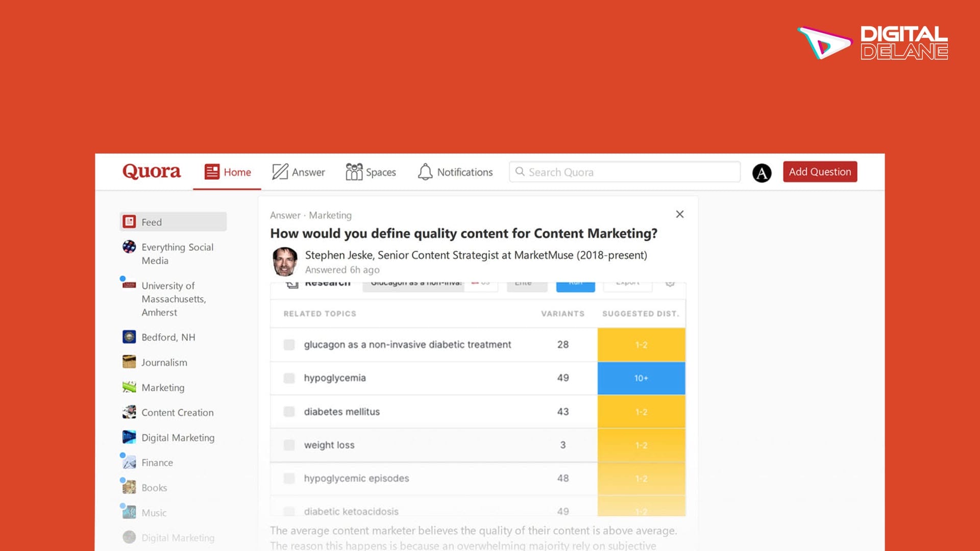Screen dimensions: 980x551
Task: Open University of Massachusetts, Amherst topic
Action: coord(174,299)
